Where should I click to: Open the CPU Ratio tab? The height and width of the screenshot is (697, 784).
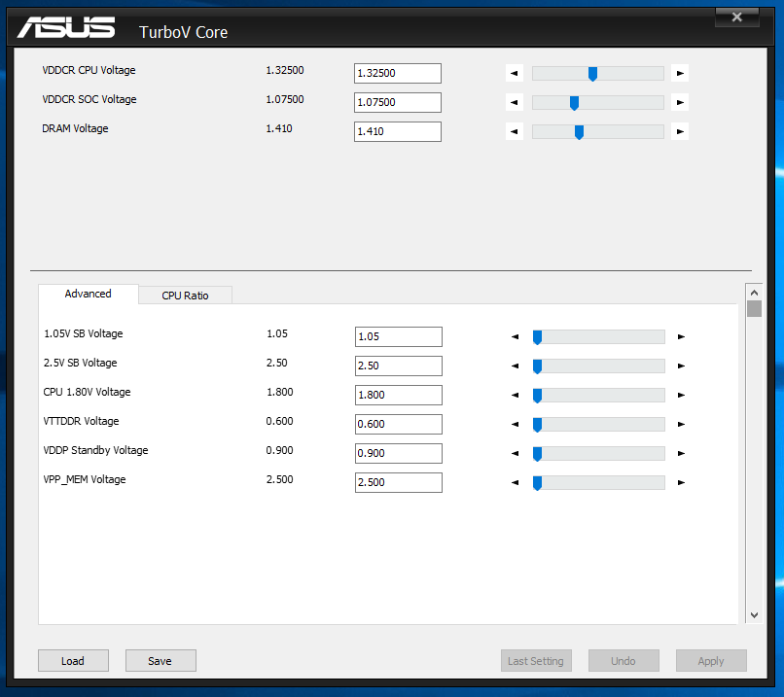click(x=185, y=296)
